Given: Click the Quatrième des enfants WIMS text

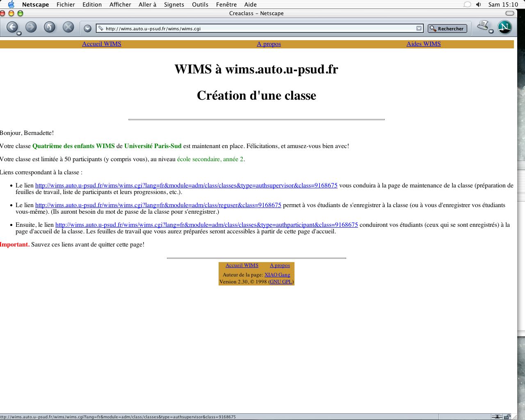Looking at the screenshot, I should point(73,146).
